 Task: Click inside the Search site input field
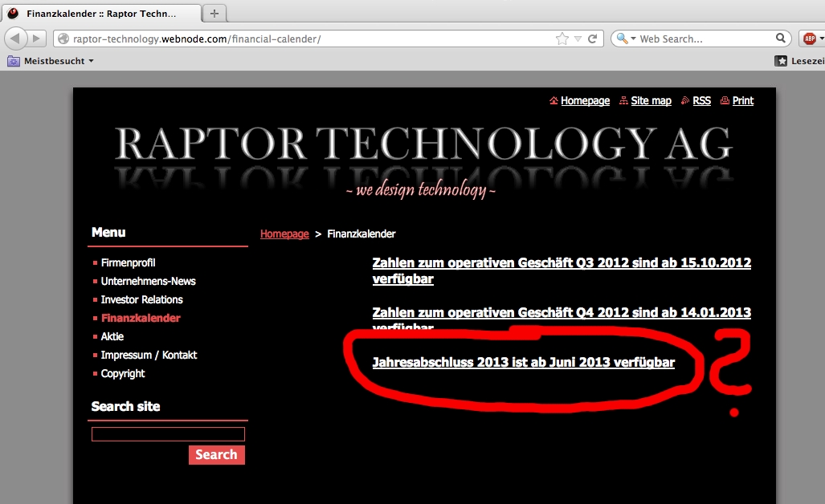167,433
